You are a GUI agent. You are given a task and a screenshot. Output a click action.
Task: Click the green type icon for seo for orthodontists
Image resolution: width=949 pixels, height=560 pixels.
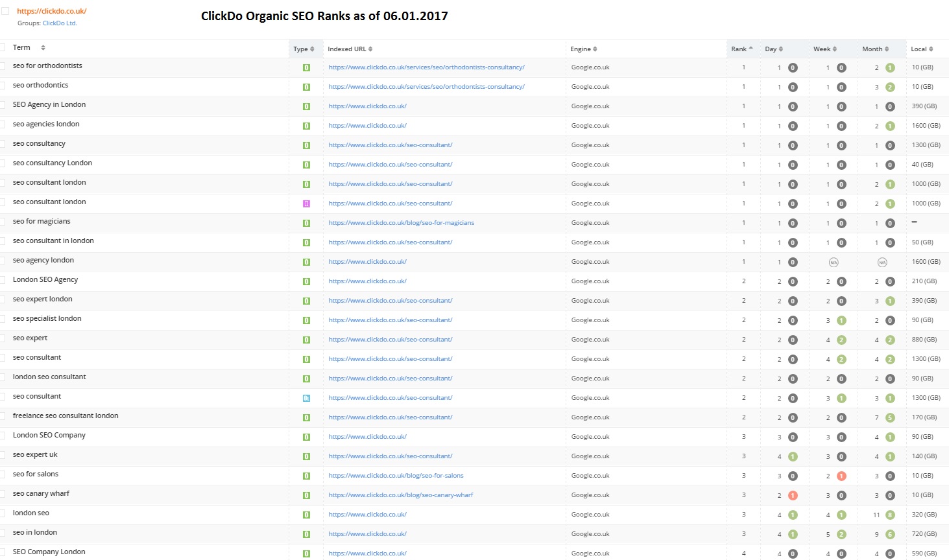pos(306,67)
